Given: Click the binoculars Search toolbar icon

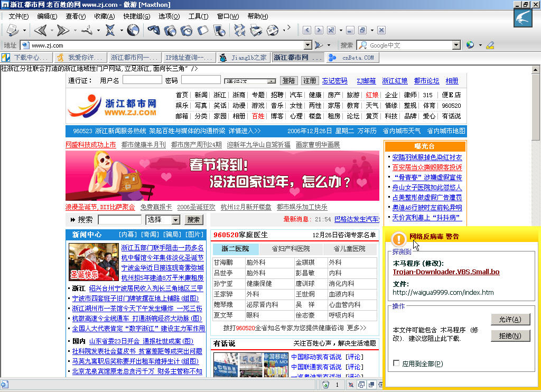Looking at the screenshot, I should 154,30.
